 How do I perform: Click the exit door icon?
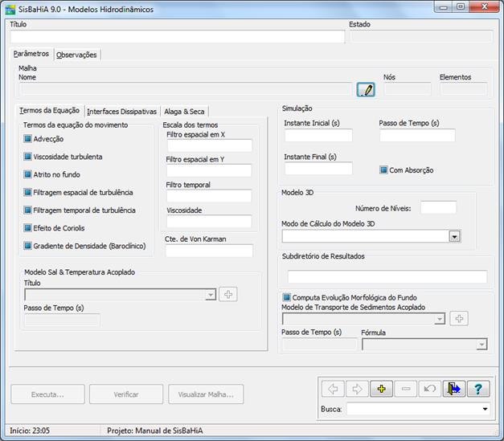click(454, 389)
